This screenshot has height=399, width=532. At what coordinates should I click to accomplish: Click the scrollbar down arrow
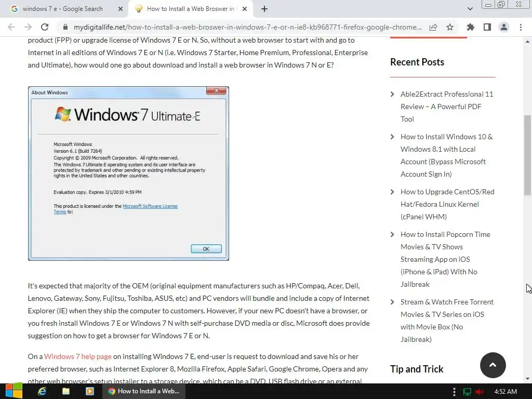(527, 379)
